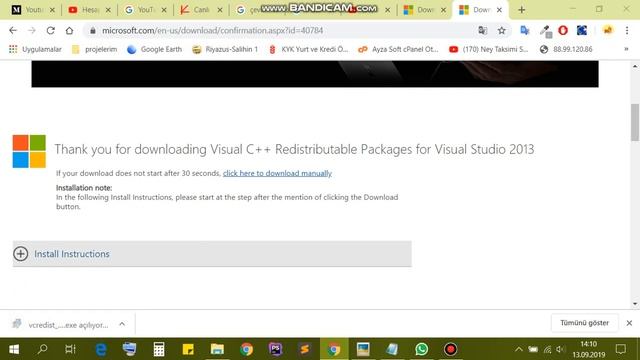This screenshot has width=640, height=360.
Task: Open the Ney Taksimi YouTube bookmark
Action: [x=488, y=49]
